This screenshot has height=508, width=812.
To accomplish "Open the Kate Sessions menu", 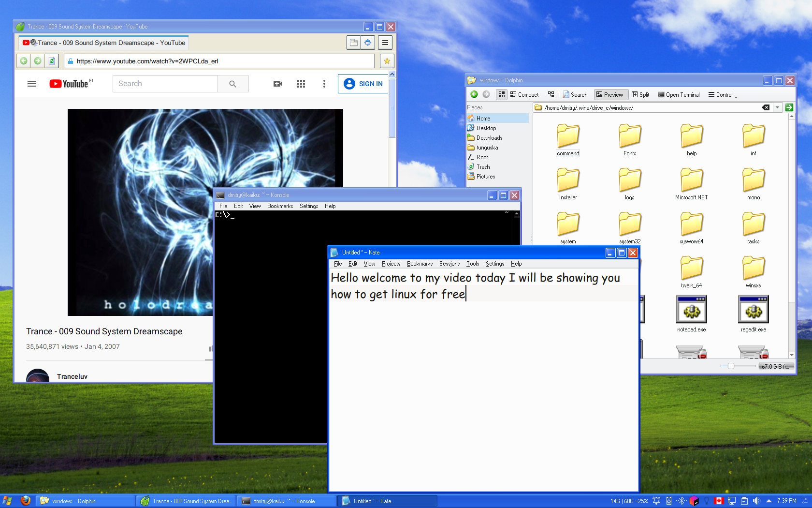I will (x=449, y=264).
